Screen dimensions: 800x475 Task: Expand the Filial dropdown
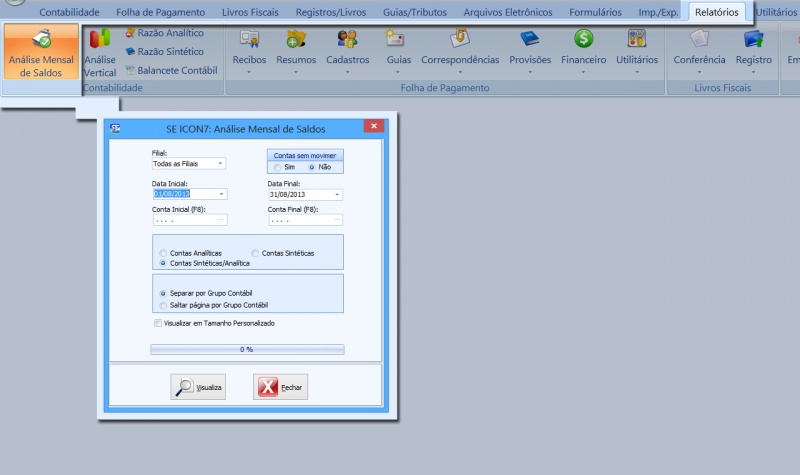[220, 163]
